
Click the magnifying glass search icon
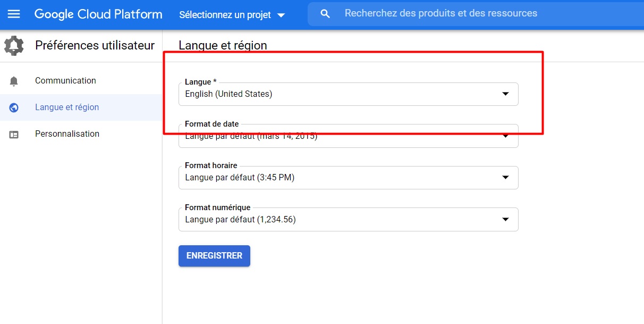(325, 14)
